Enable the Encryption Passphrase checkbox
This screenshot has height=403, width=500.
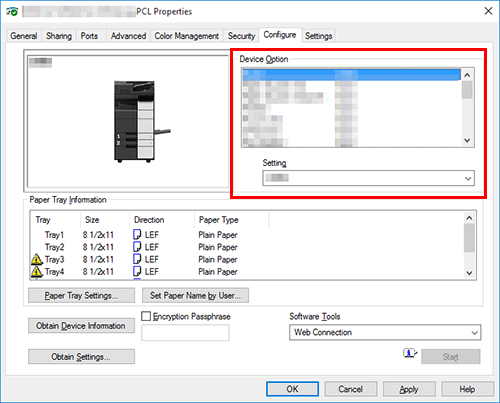pos(146,316)
